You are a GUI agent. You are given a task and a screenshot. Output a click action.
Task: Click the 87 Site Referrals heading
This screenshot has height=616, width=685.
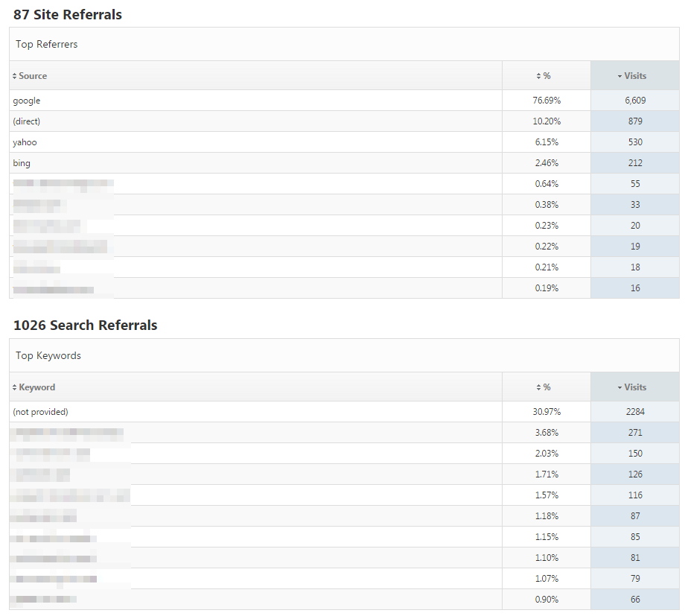pyautogui.click(x=68, y=14)
